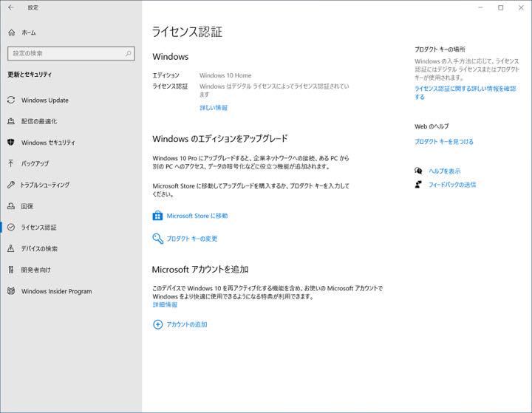Click フィードバックの送信 link

452,185
